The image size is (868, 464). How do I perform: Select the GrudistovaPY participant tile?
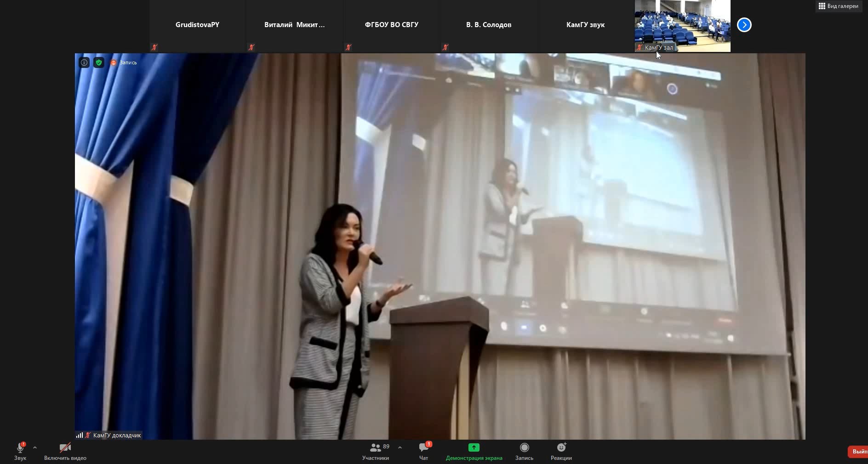197,25
